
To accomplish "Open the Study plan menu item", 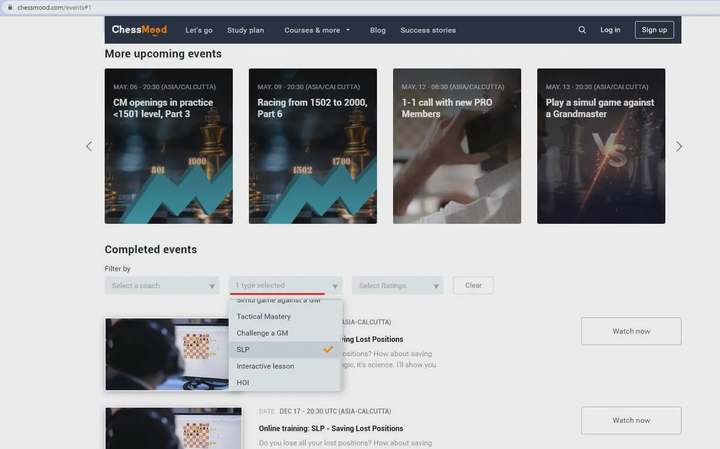I will click(x=245, y=30).
